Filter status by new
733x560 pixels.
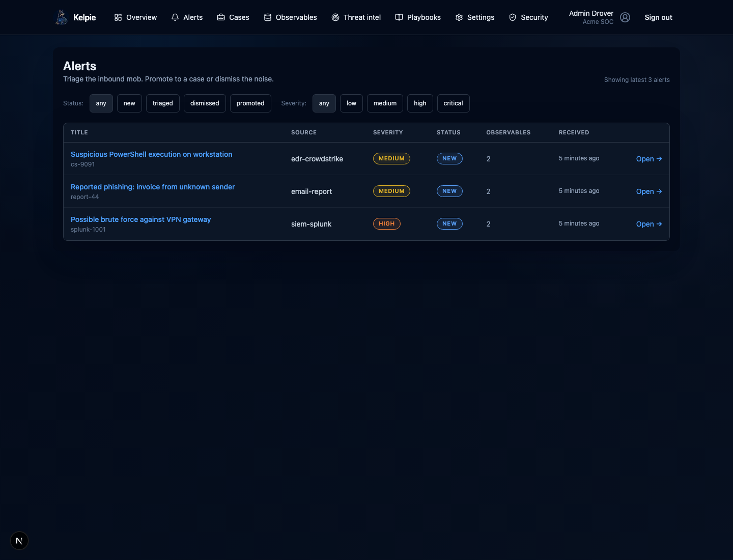point(129,103)
